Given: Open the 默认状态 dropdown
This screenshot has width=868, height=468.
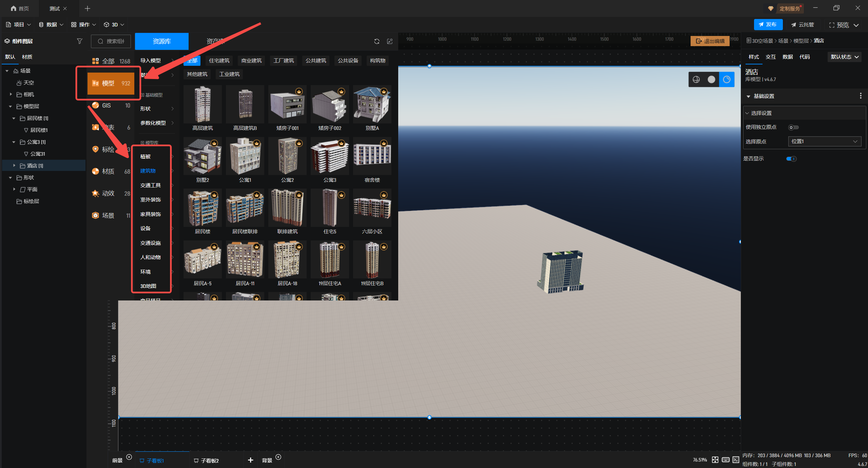Looking at the screenshot, I should coord(844,57).
